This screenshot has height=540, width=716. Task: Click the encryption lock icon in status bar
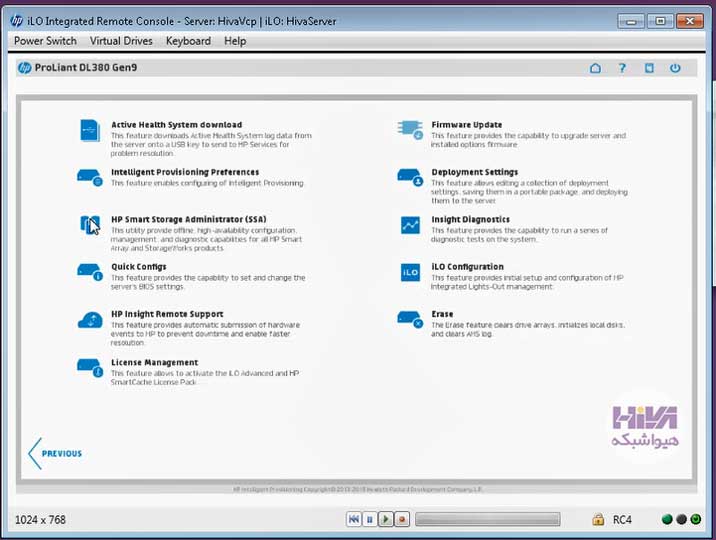(598, 519)
